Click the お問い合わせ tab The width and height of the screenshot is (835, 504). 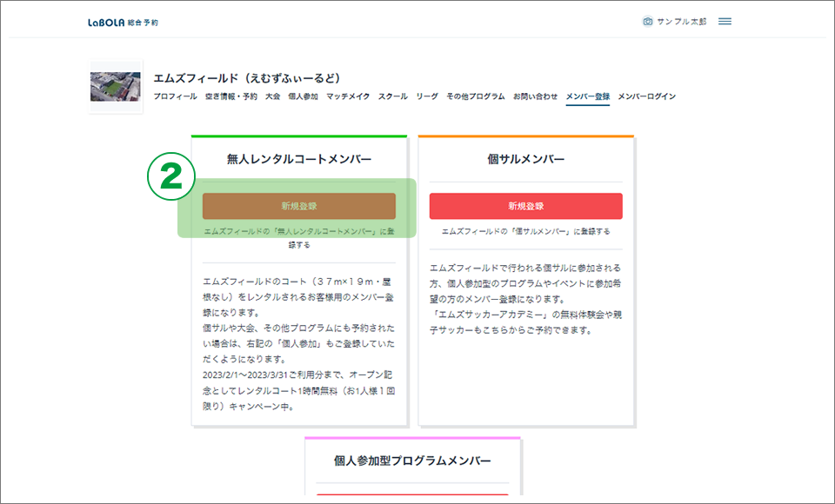535,96
